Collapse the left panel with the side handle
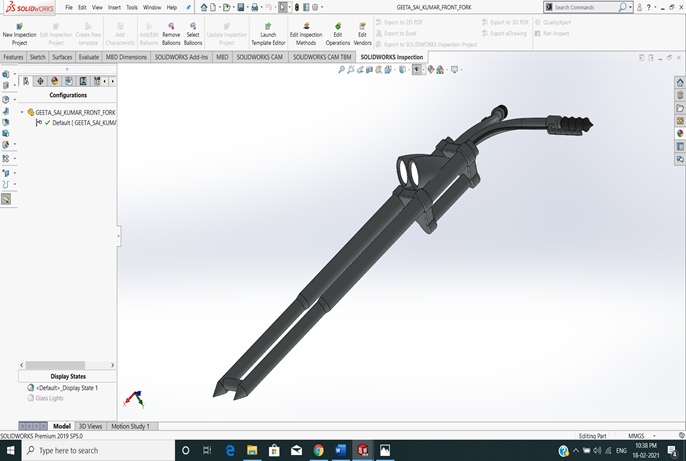 point(119,236)
